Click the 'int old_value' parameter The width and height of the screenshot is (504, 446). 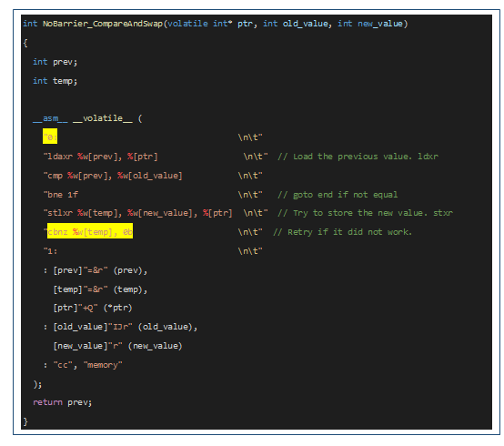click(x=296, y=24)
